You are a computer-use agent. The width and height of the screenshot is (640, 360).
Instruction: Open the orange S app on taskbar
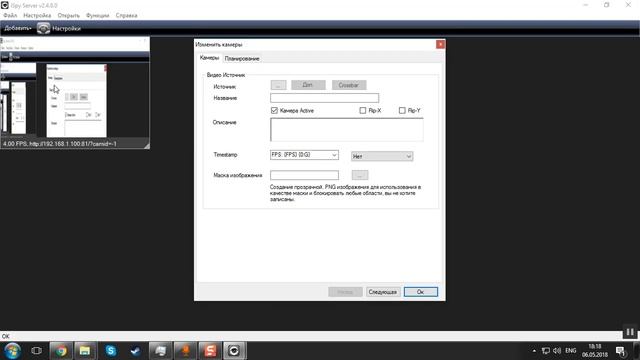coord(210,351)
